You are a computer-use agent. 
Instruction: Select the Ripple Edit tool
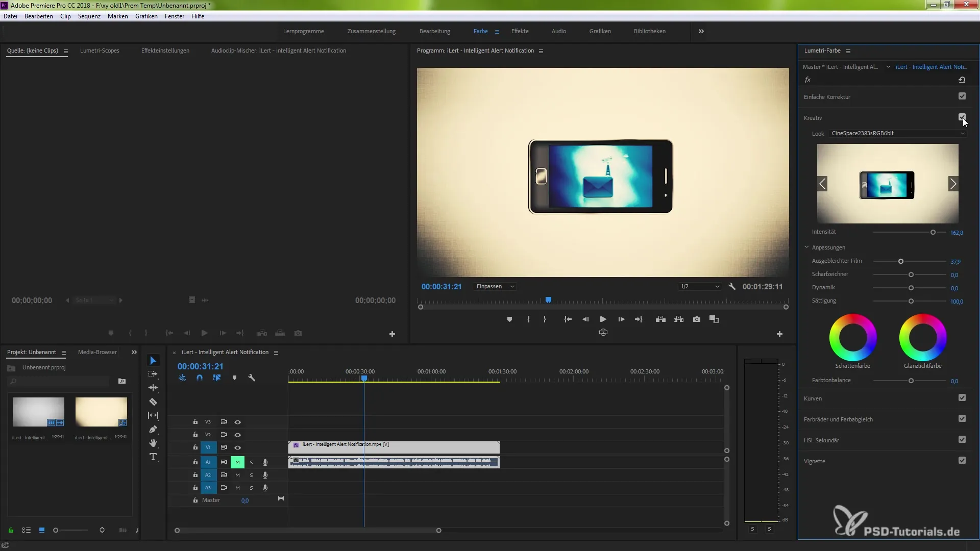(x=153, y=388)
